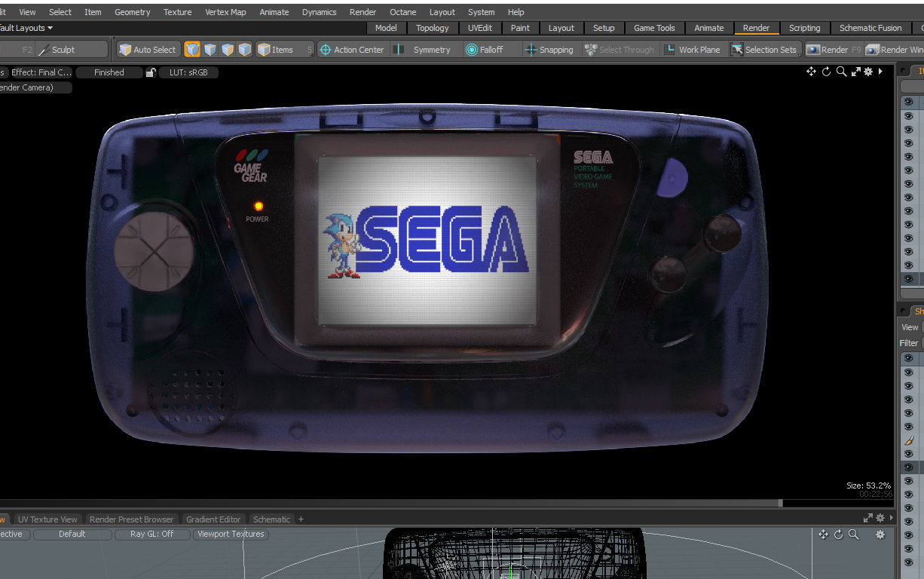This screenshot has height=579, width=924.
Task: Switch to the Scripting layout tab
Action: tap(804, 28)
